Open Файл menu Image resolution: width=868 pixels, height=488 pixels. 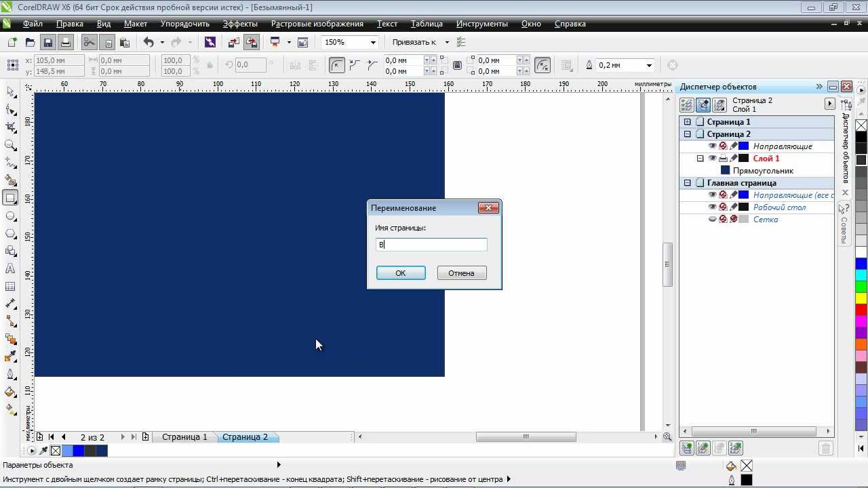click(33, 24)
